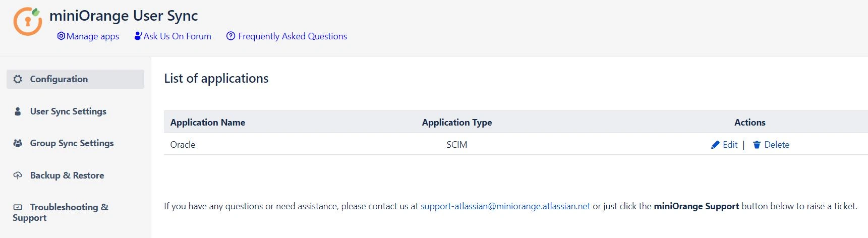Click the Ask Us On Forum person icon

138,36
